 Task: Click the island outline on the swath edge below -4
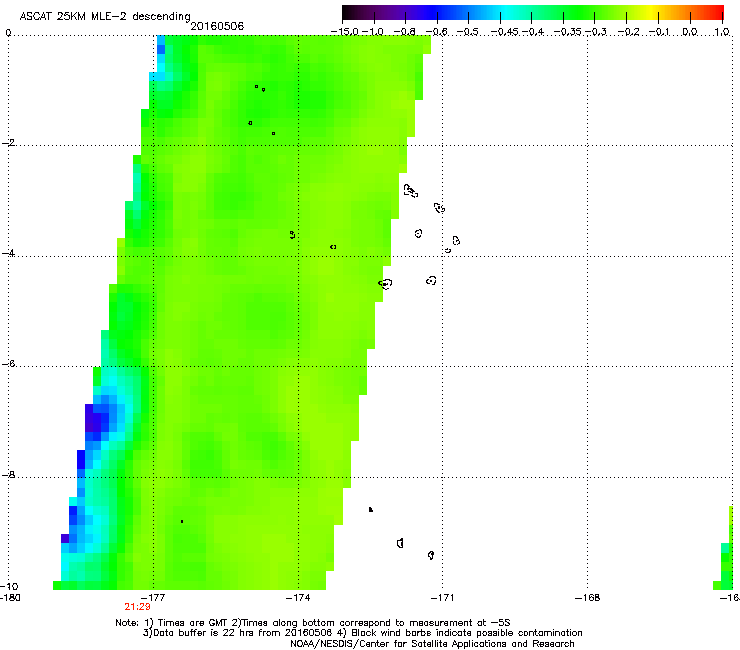[x=386, y=284]
